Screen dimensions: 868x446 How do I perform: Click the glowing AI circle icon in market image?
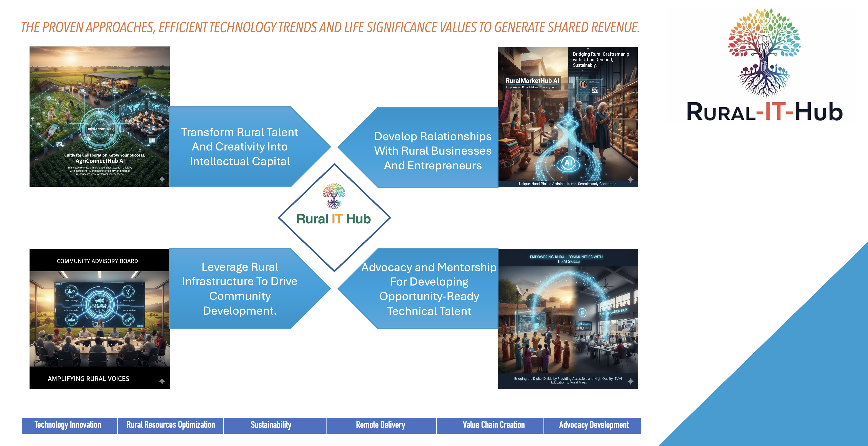point(568,163)
